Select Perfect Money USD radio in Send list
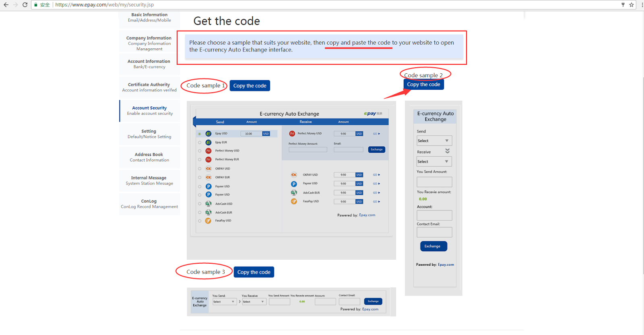This screenshot has width=644, height=335. [x=200, y=151]
